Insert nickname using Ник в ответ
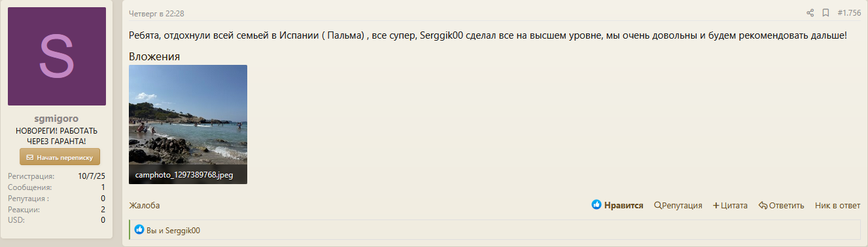The width and height of the screenshot is (868, 247). coord(838,205)
